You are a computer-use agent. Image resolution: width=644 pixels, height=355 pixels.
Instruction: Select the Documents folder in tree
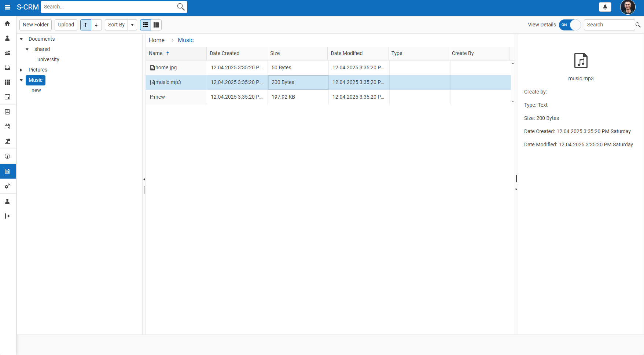(x=41, y=39)
